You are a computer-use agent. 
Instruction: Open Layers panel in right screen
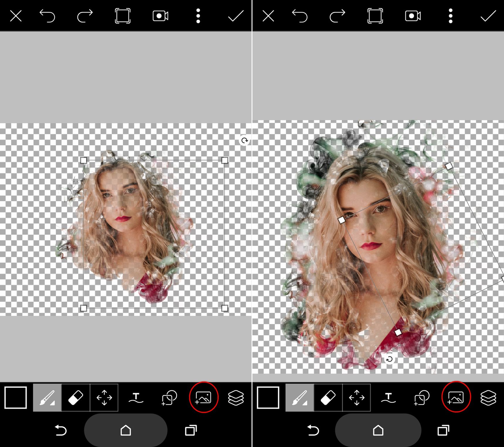click(x=488, y=398)
